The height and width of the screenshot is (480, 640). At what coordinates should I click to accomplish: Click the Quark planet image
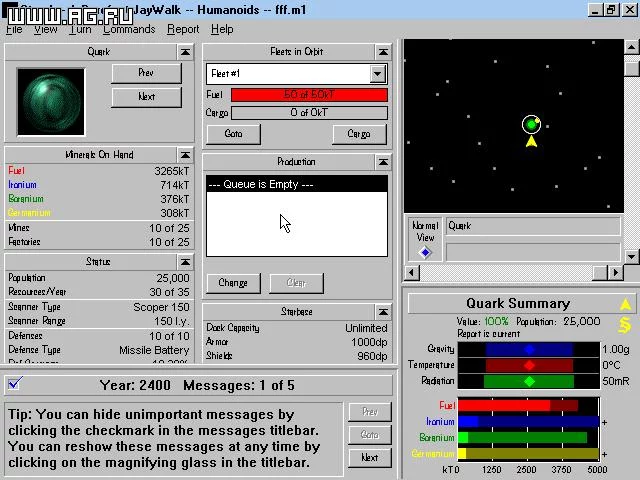(51, 102)
